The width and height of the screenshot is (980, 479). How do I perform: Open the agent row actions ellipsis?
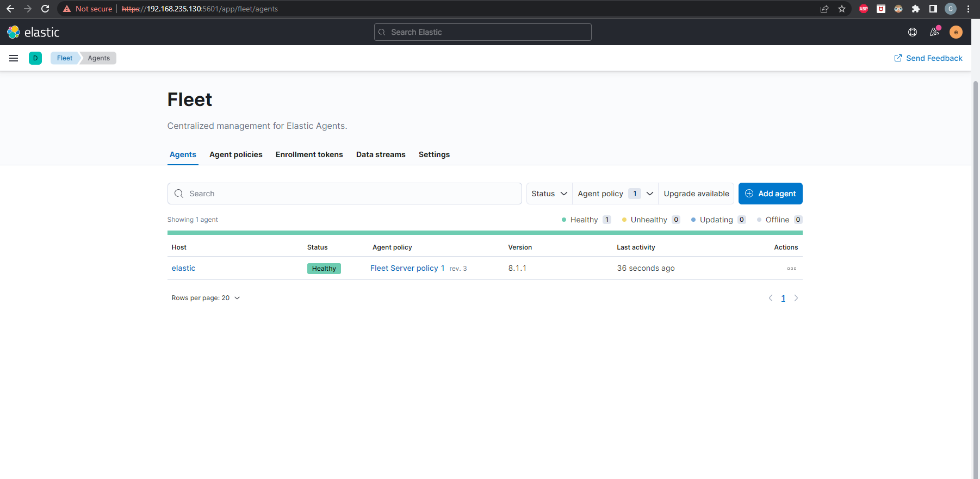coord(791,269)
